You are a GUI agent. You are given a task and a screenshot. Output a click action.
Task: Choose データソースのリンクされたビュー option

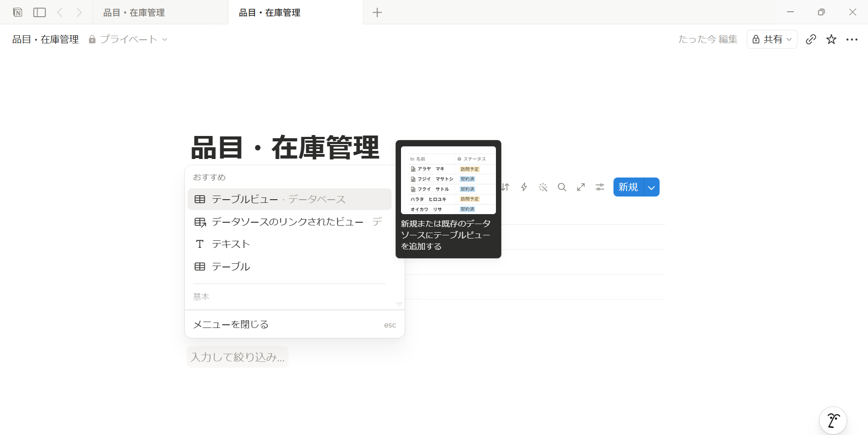pos(289,222)
